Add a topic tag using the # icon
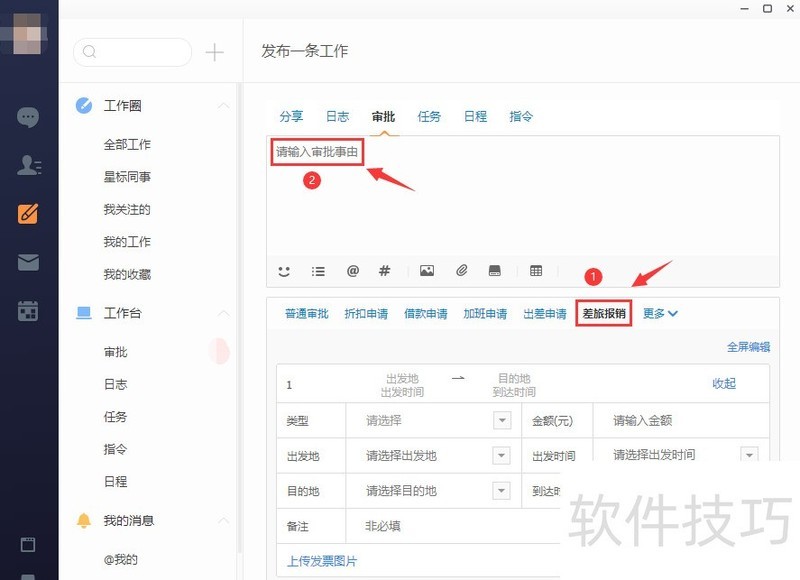The width and height of the screenshot is (800, 580). tap(384, 270)
